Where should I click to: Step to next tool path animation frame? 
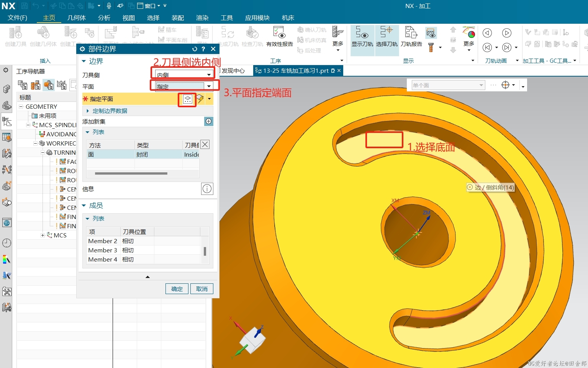507,47
